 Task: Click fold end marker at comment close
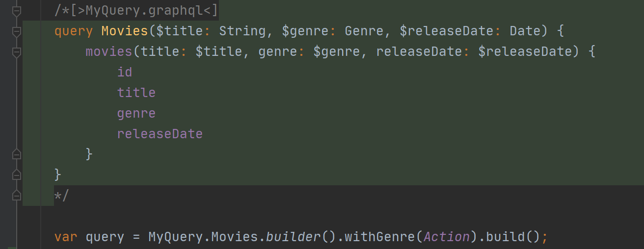coord(16,196)
